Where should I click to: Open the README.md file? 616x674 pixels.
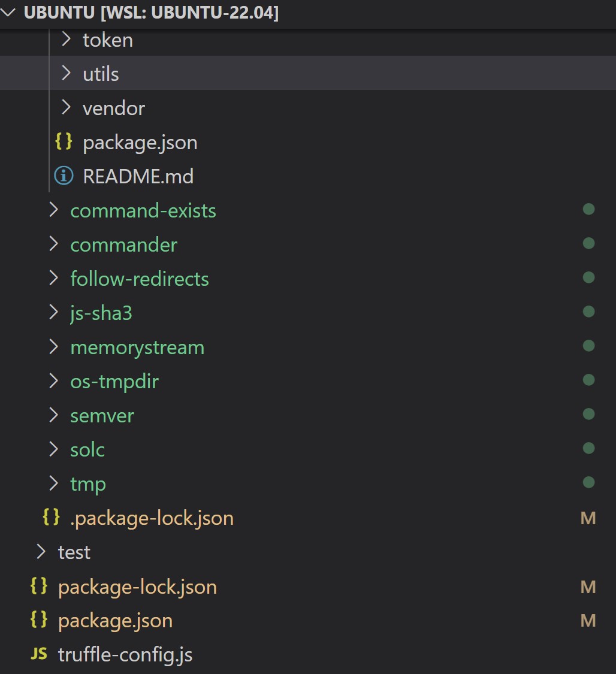point(138,176)
